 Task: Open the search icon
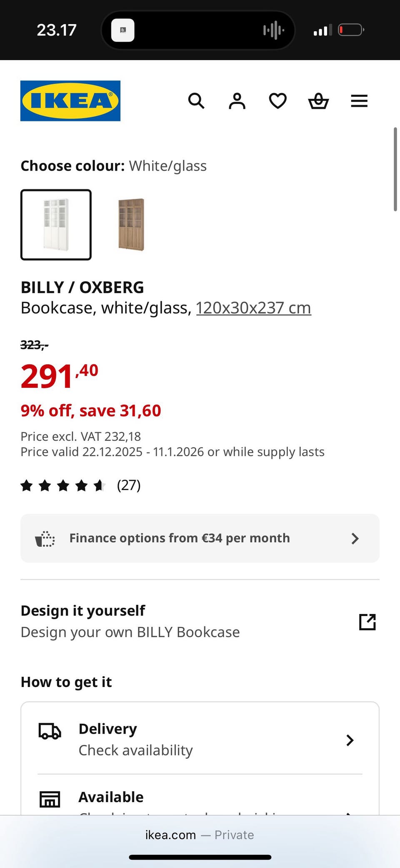point(196,101)
